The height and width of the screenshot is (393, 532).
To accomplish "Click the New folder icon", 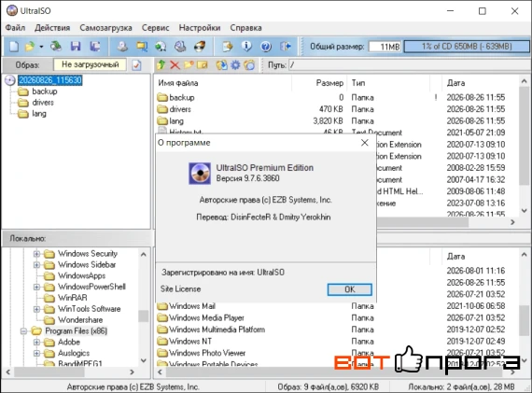I will pos(189,64).
